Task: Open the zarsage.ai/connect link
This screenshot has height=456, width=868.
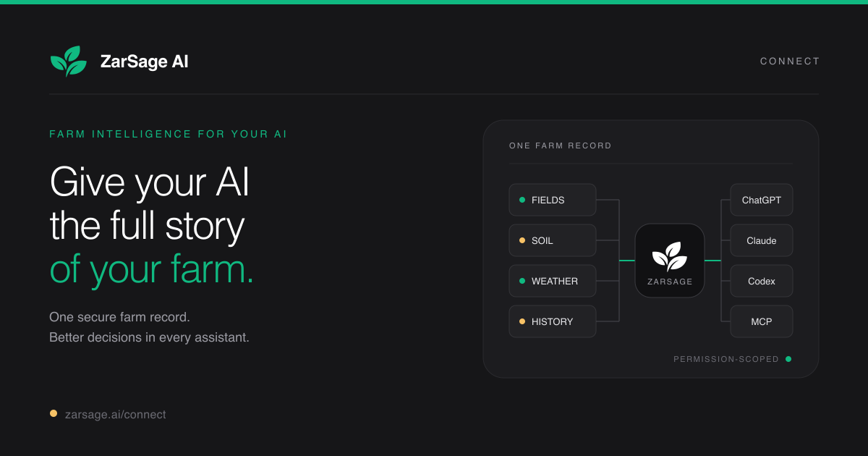Action: tap(116, 415)
